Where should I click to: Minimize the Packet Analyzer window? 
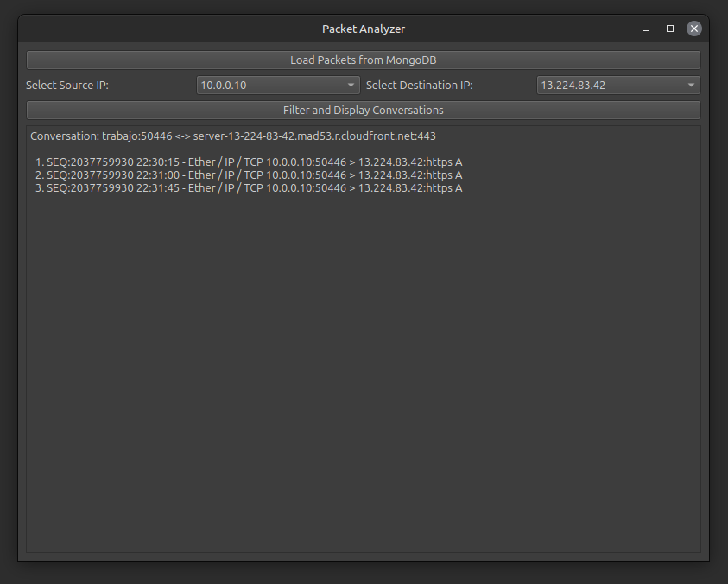(x=645, y=29)
